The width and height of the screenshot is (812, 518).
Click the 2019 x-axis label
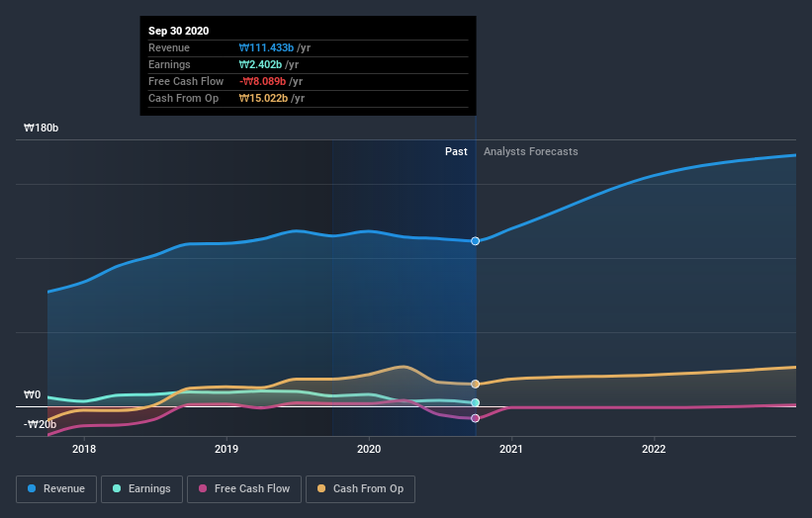[x=226, y=449]
